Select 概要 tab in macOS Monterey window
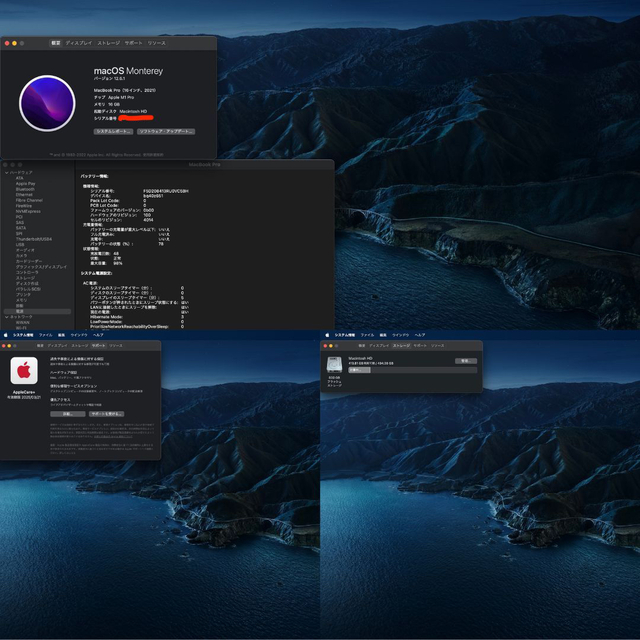 click(x=56, y=43)
